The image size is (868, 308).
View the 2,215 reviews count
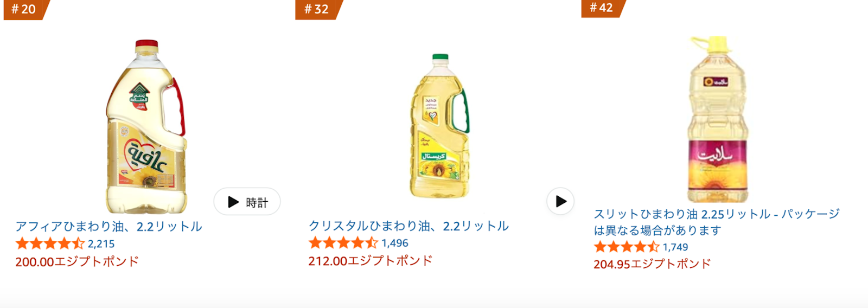pyautogui.click(x=101, y=244)
